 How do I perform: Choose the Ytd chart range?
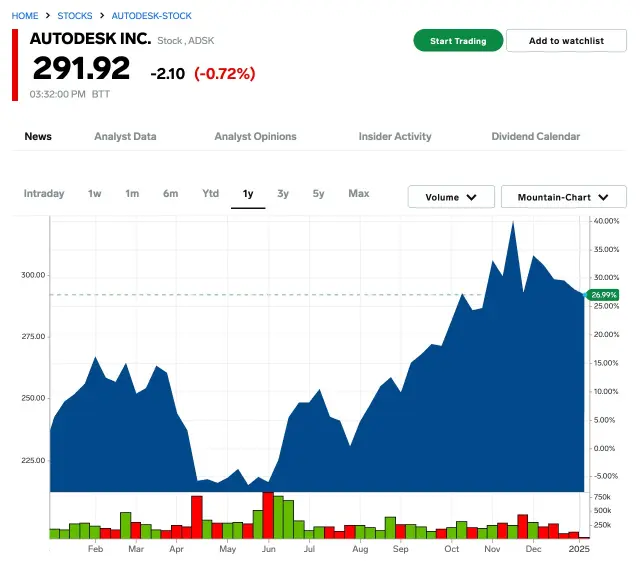click(210, 194)
